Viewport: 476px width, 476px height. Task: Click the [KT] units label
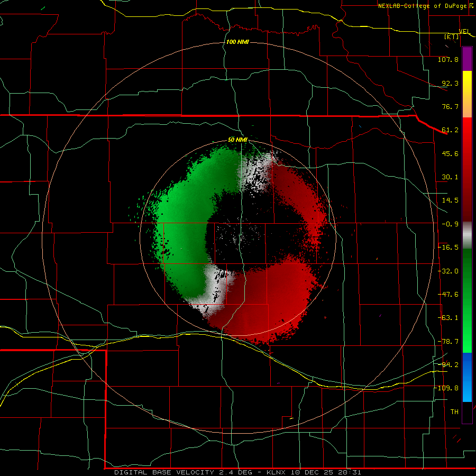(x=452, y=36)
